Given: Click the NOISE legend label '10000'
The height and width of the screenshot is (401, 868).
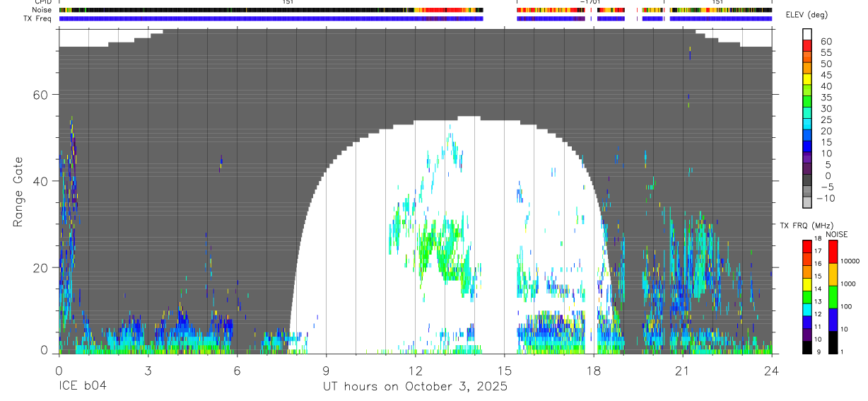Looking at the screenshot, I should coord(850,261).
